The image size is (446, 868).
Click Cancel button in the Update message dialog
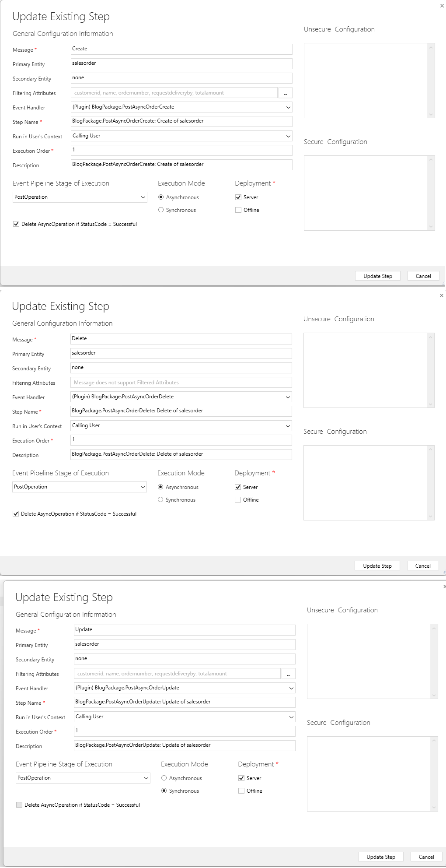426,857
